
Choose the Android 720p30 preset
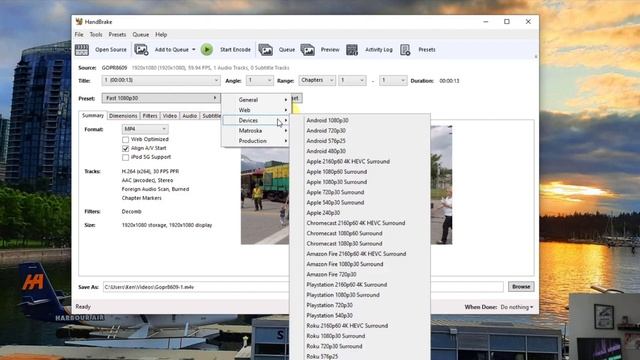pos(326,131)
